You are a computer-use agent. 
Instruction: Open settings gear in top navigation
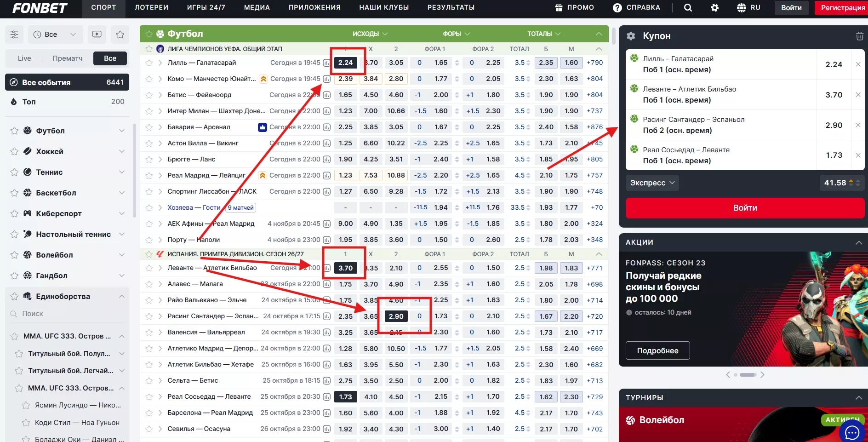point(714,8)
